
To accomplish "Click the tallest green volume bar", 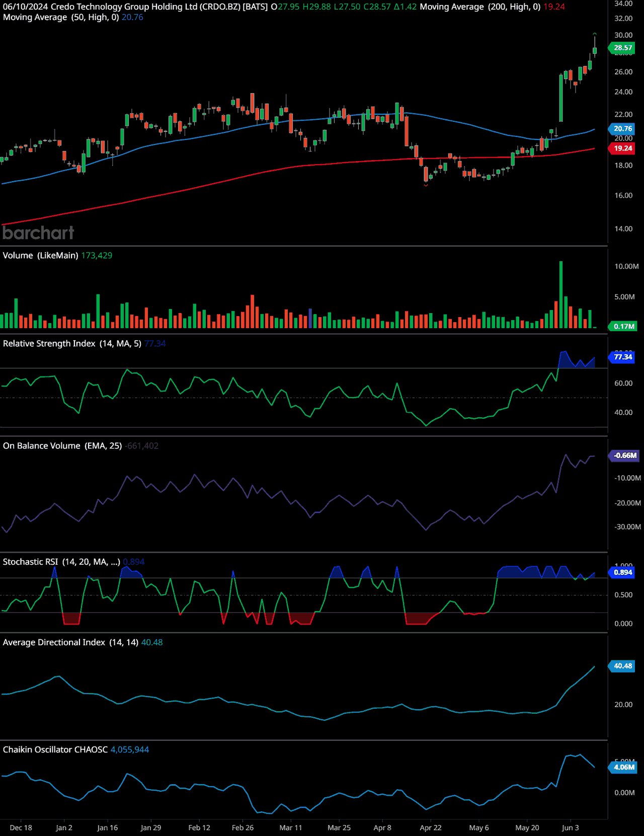I will pyautogui.click(x=561, y=294).
